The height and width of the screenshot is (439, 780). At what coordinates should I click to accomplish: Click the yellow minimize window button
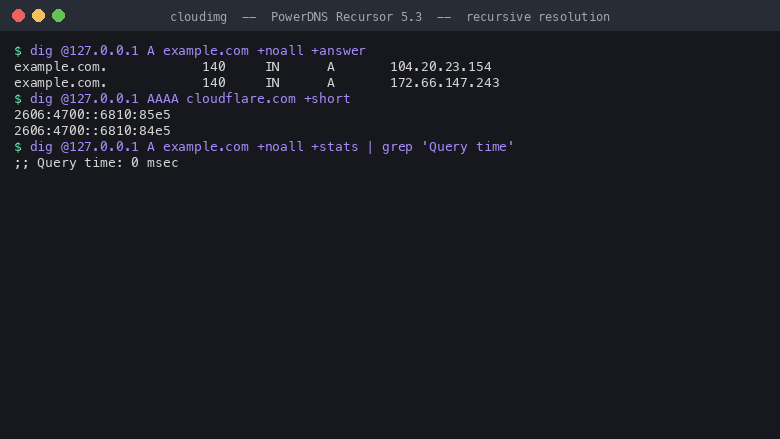(x=38, y=16)
